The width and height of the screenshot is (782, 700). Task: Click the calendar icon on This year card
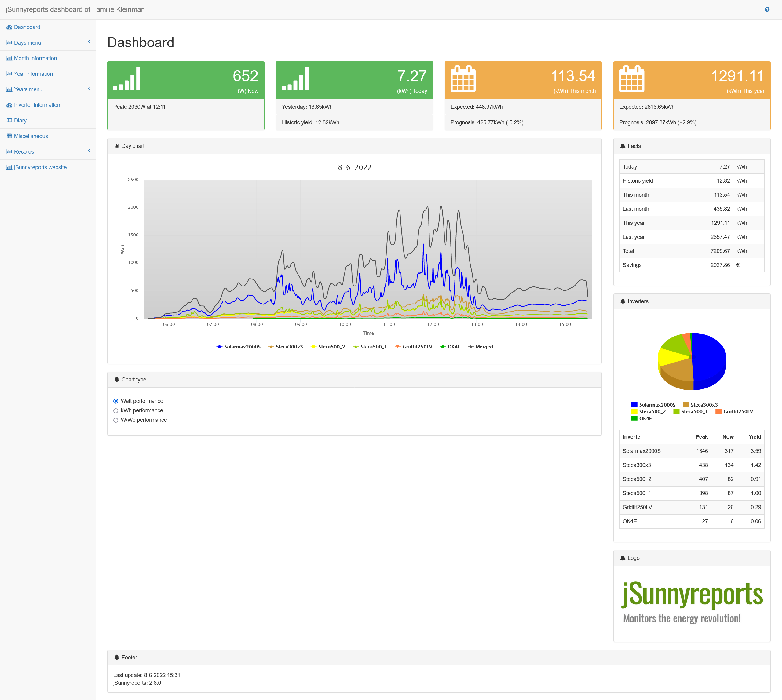pyautogui.click(x=632, y=79)
